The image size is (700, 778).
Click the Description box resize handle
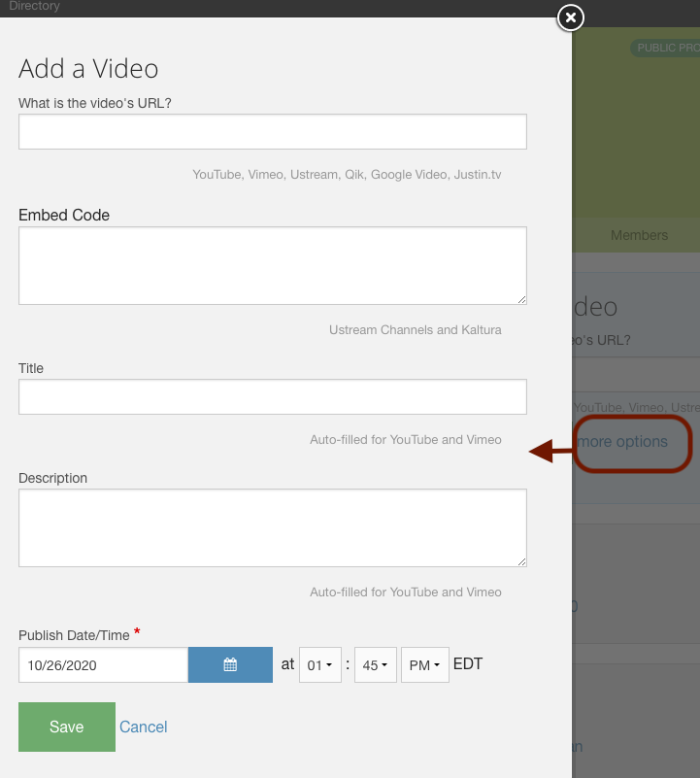[x=521, y=561]
